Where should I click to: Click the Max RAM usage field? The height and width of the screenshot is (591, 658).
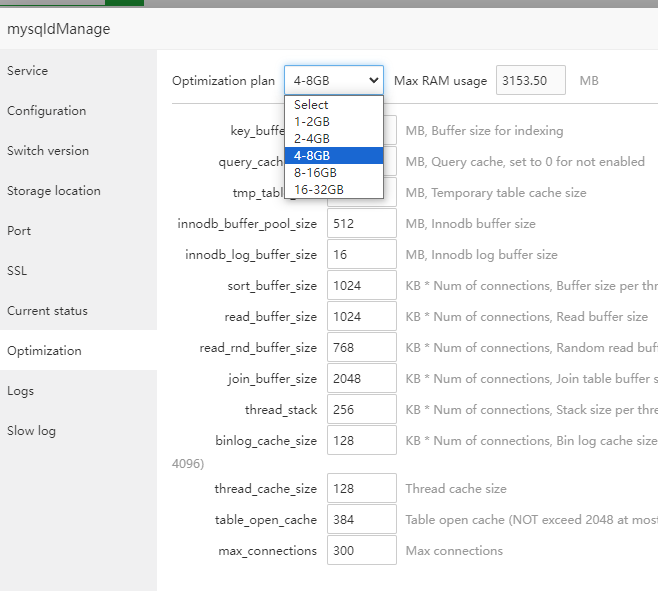530,80
